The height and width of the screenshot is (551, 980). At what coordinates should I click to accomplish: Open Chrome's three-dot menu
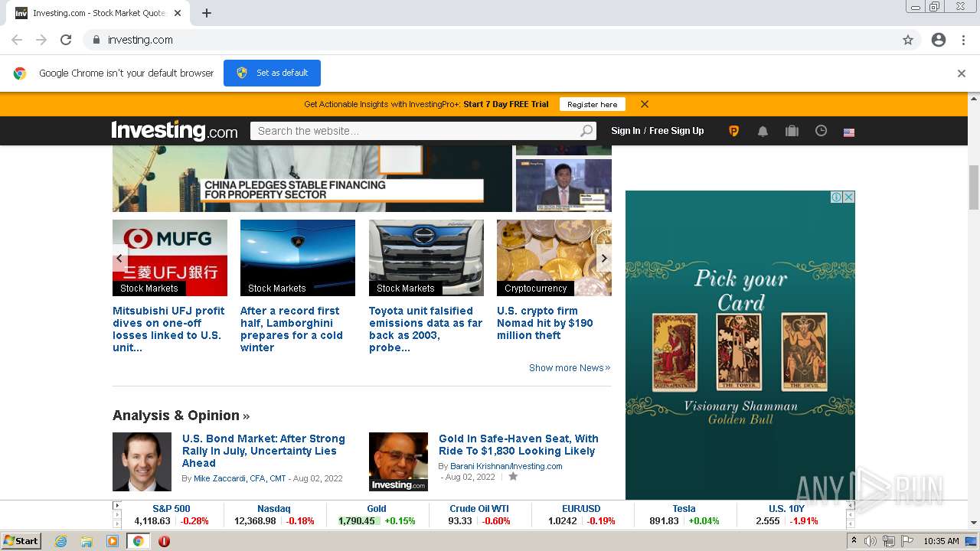click(963, 40)
